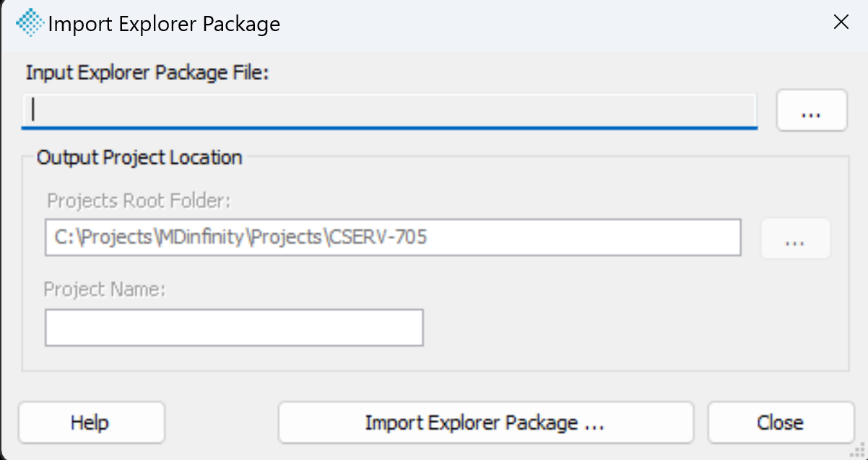Focus the Input Explorer Package File field
Image resolution: width=868 pixels, height=460 pixels.
tap(389, 110)
